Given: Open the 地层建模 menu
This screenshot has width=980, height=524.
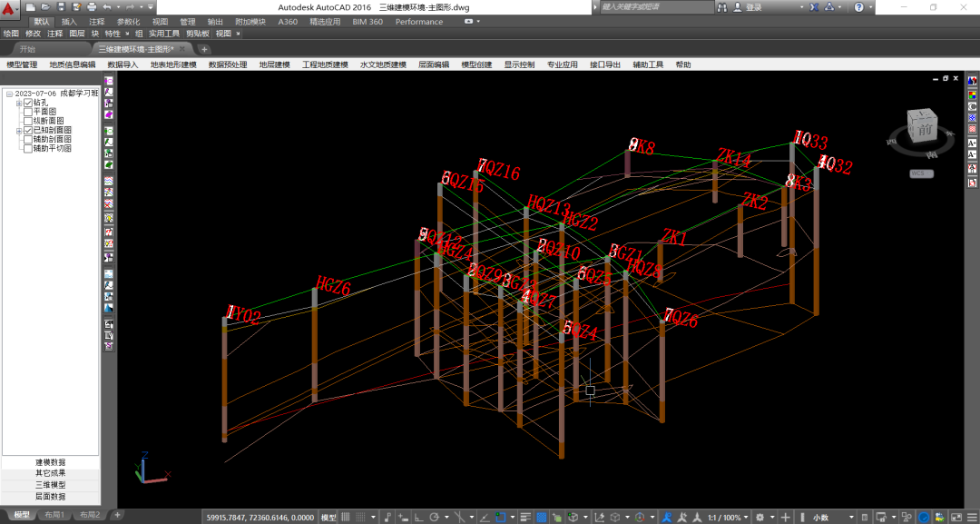Looking at the screenshot, I should point(274,65).
